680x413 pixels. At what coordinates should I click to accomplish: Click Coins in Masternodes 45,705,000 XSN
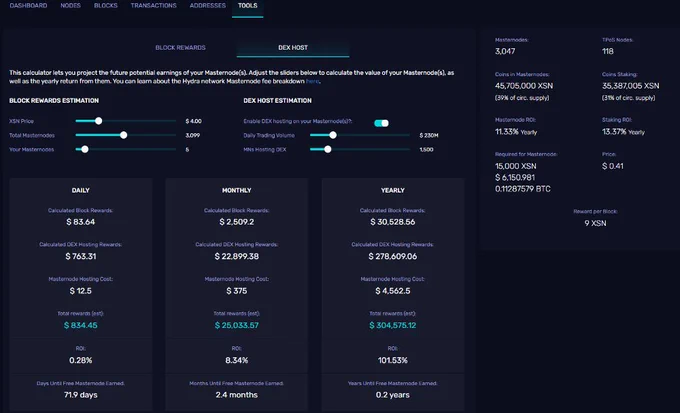[524, 86]
